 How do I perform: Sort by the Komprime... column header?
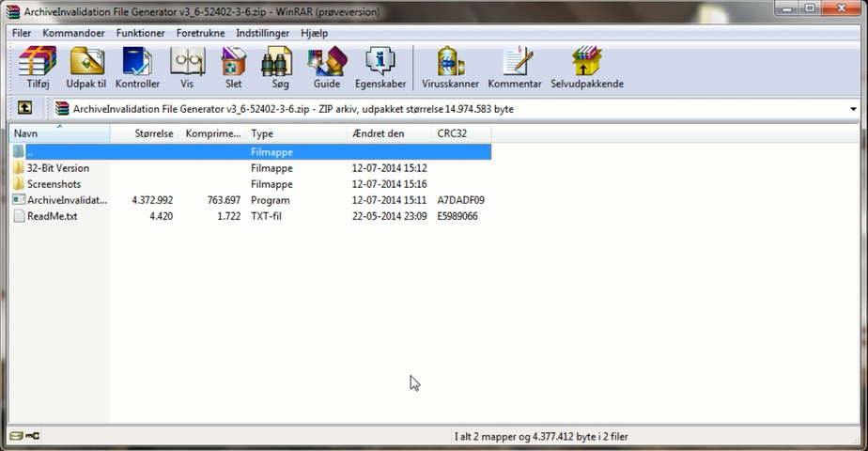(x=212, y=133)
